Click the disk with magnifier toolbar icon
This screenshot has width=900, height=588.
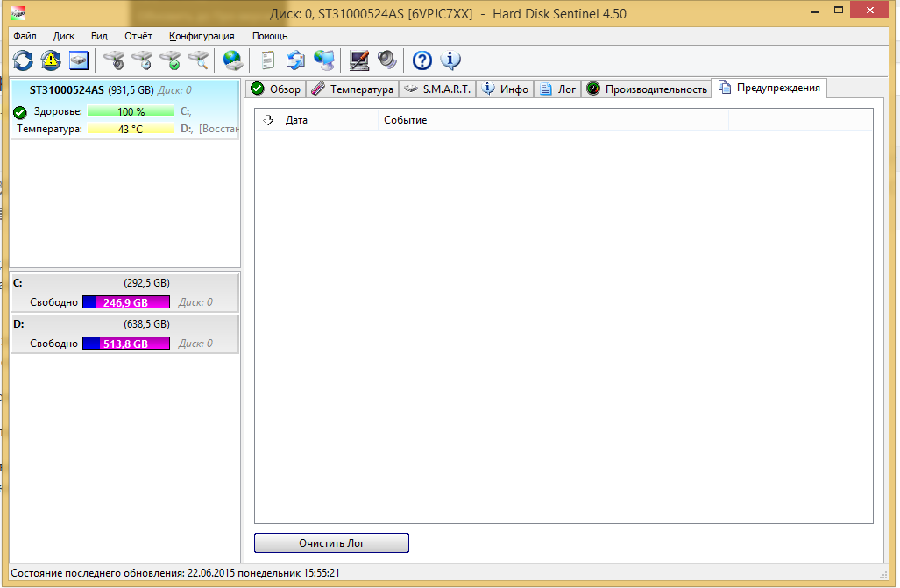(198, 60)
